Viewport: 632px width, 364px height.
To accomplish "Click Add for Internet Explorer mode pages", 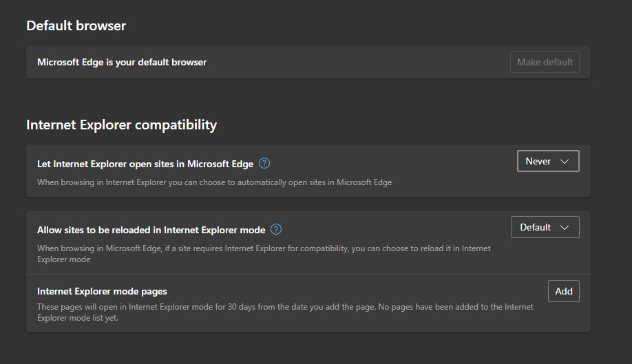I will [x=563, y=291].
